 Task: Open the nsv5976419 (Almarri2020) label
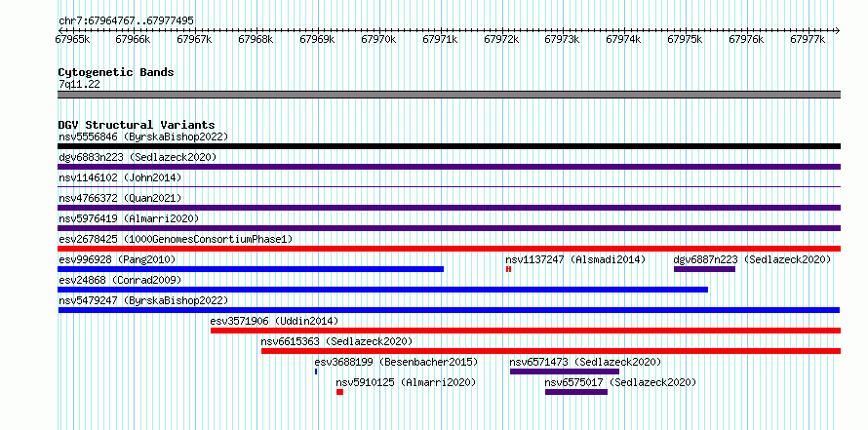[x=129, y=218]
